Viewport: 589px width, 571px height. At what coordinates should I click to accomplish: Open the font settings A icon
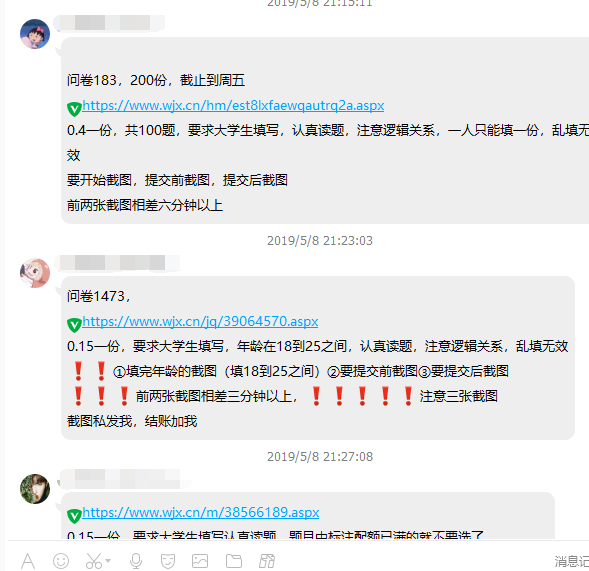(x=28, y=561)
